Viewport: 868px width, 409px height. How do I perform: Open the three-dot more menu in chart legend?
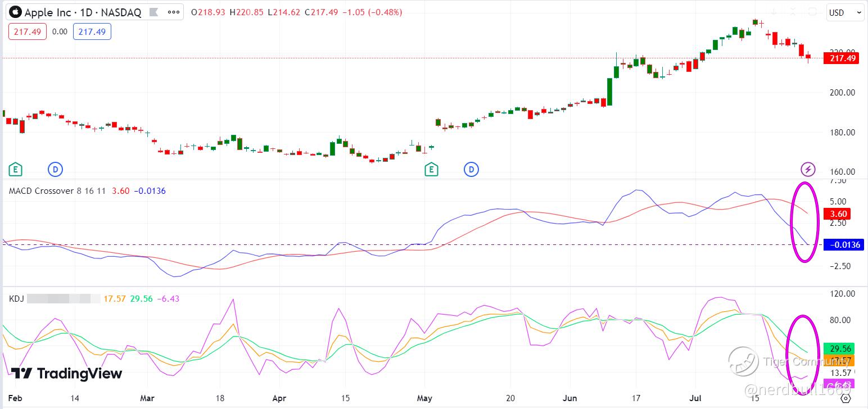pyautogui.click(x=174, y=12)
